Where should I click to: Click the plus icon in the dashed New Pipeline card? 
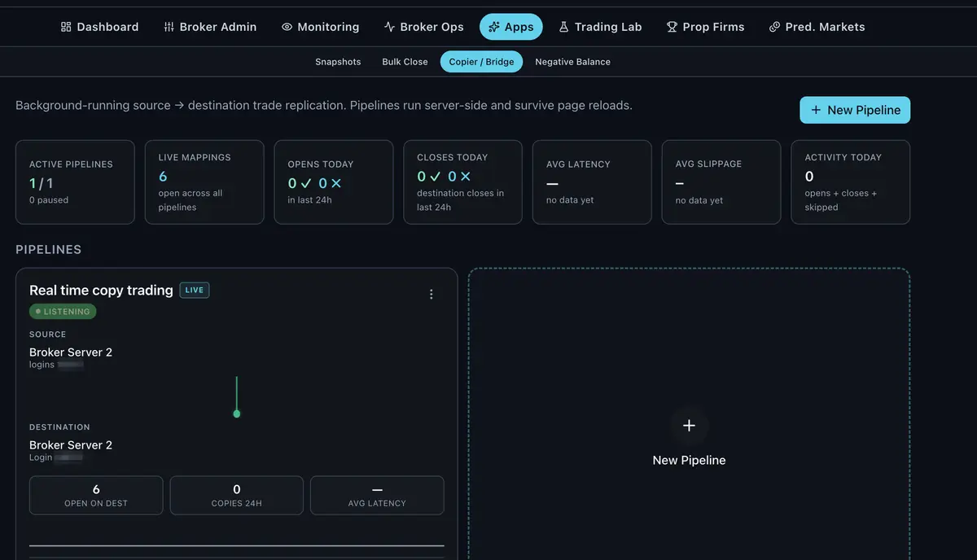(x=689, y=426)
